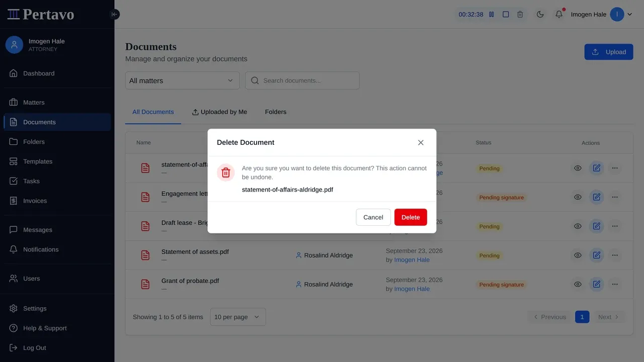Open Imogen Hale account menu
Viewport: 644px width, 362px height.
click(x=601, y=15)
